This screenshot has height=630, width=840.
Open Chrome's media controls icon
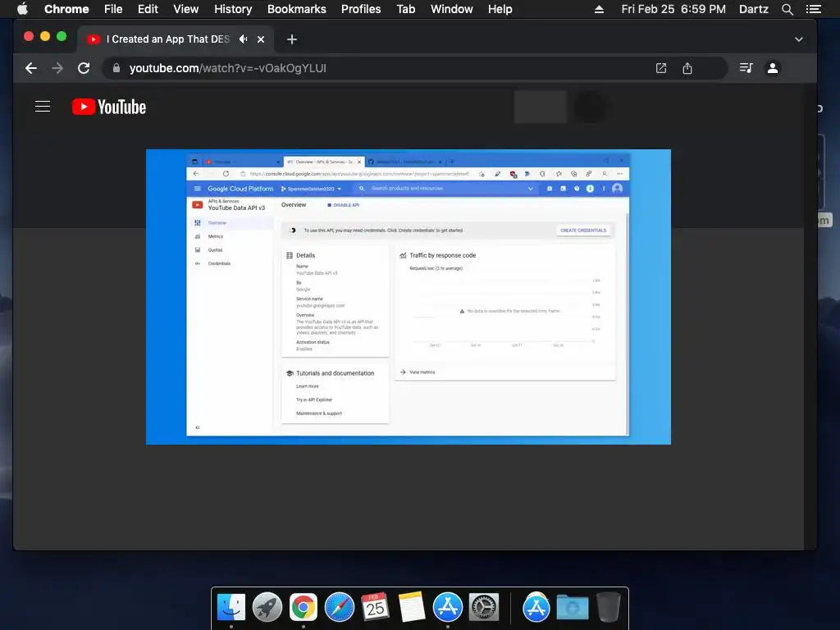(746, 68)
